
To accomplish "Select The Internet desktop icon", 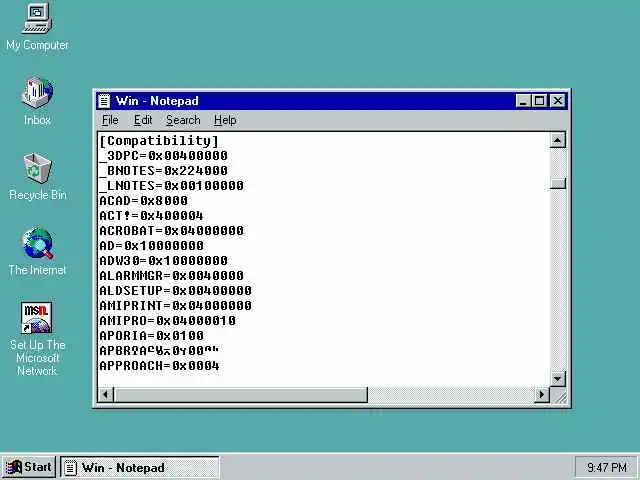I will pos(37,251).
